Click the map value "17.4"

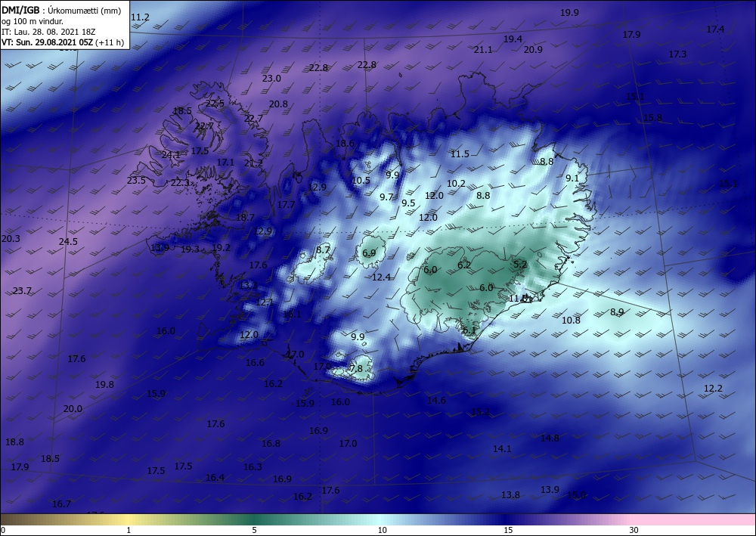(x=715, y=29)
